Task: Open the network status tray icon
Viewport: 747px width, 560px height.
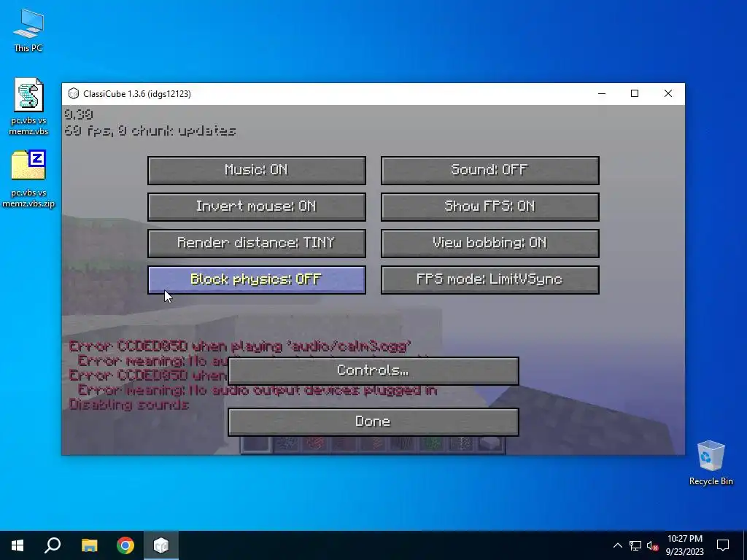Action: [635, 545]
